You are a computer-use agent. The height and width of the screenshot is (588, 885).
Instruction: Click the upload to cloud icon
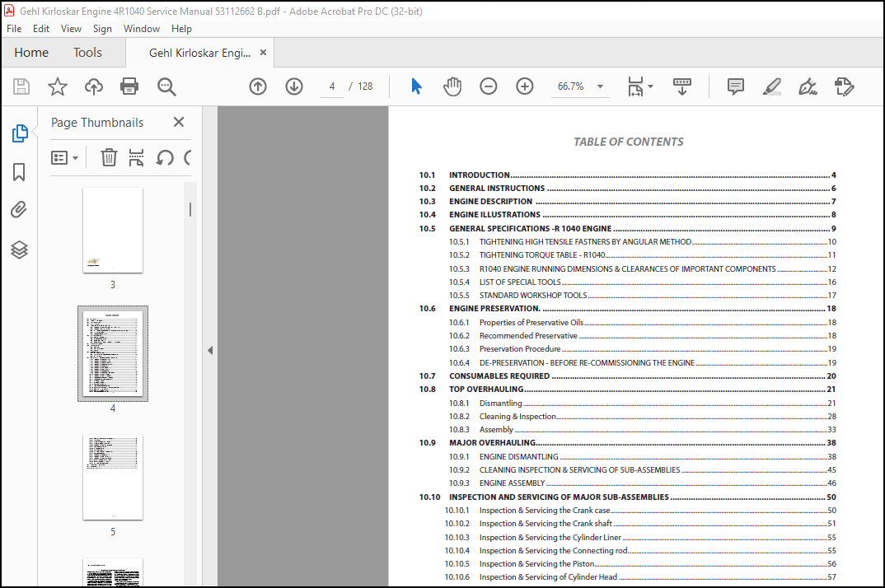pos(94,86)
